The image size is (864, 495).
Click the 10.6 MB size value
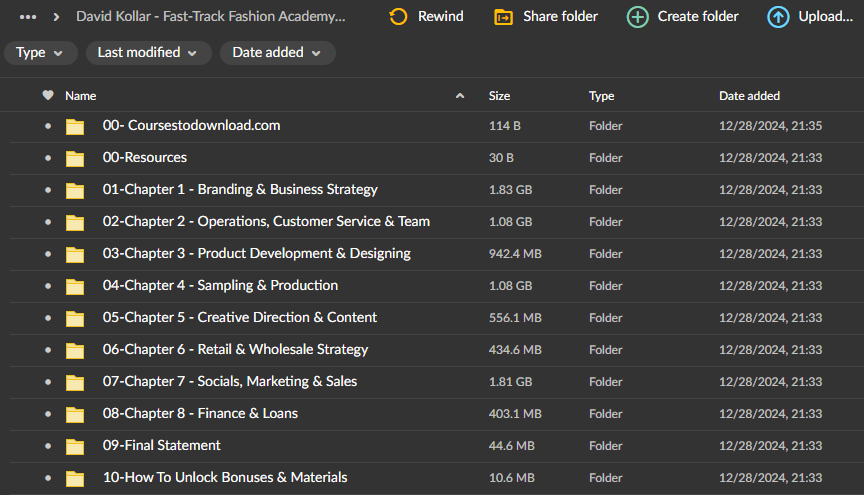click(x=511, y=477)
